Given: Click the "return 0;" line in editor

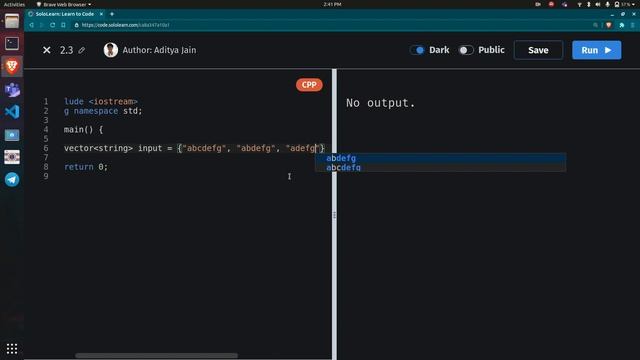Looking at the screenshot, I should pos(86,167).
